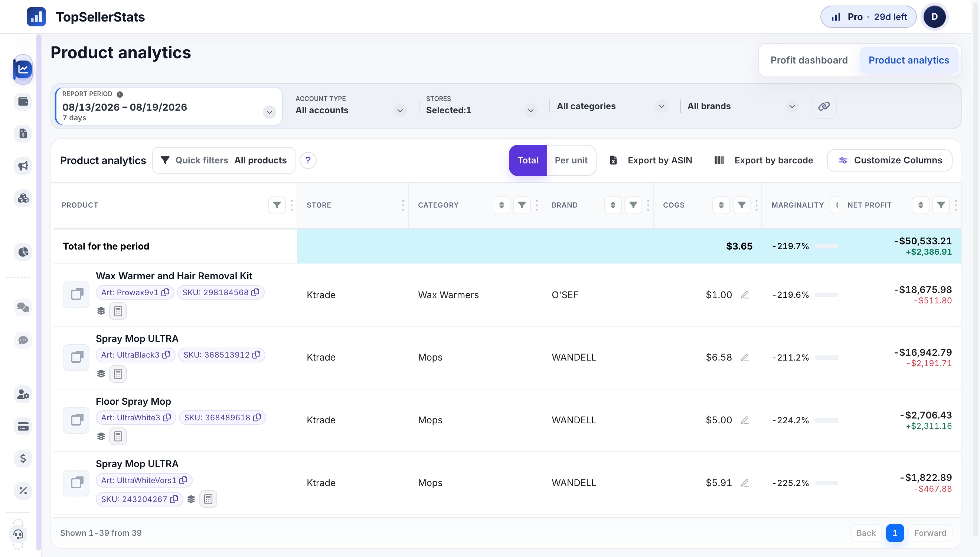Open the Account type dropdown
980x557 pixels.
(x=351, y=107)
